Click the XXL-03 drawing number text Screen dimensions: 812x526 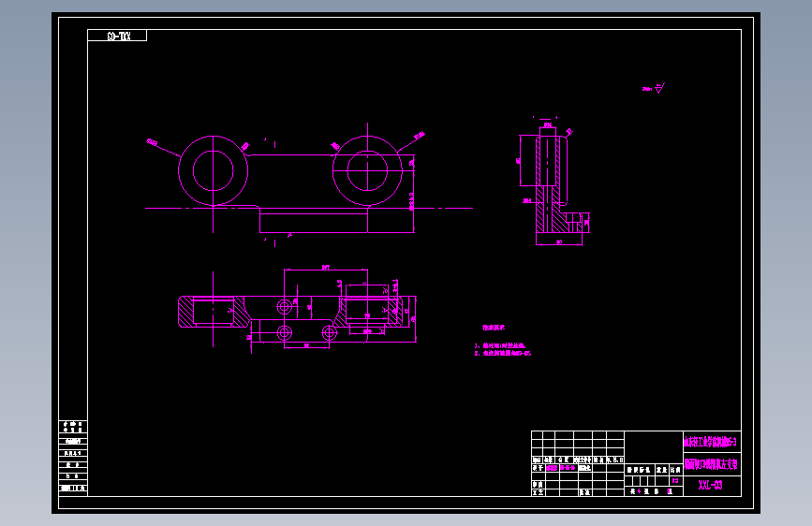710,485
